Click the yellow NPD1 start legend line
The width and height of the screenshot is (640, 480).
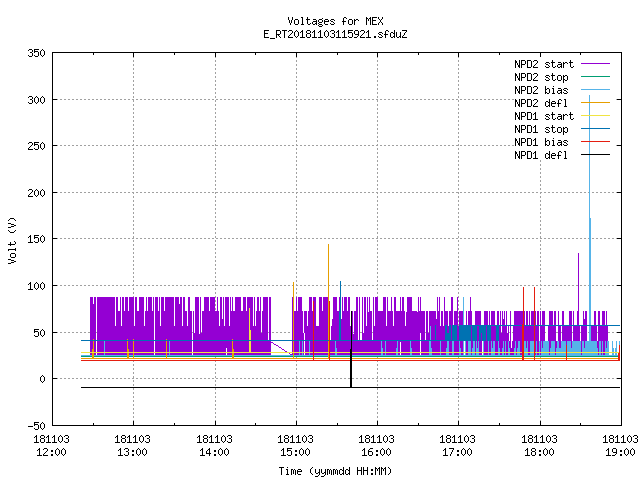coord(595,116)
